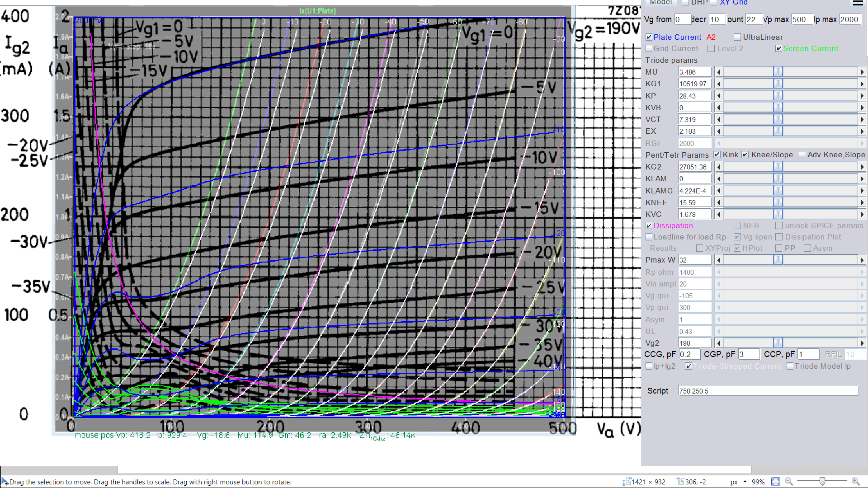
Task: Click the decr step input field
Action: (717, 19)
